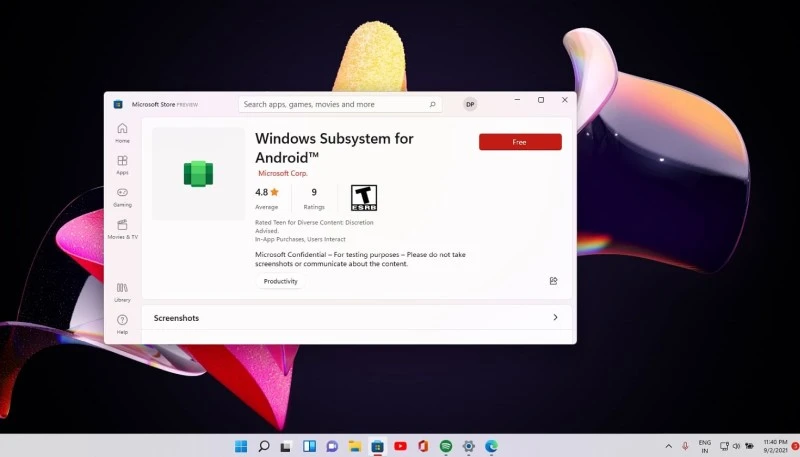Click the Microsoft Store logo icon
Image resolution: width=800 pixels, height=457 pixels.
coord(118,104)
